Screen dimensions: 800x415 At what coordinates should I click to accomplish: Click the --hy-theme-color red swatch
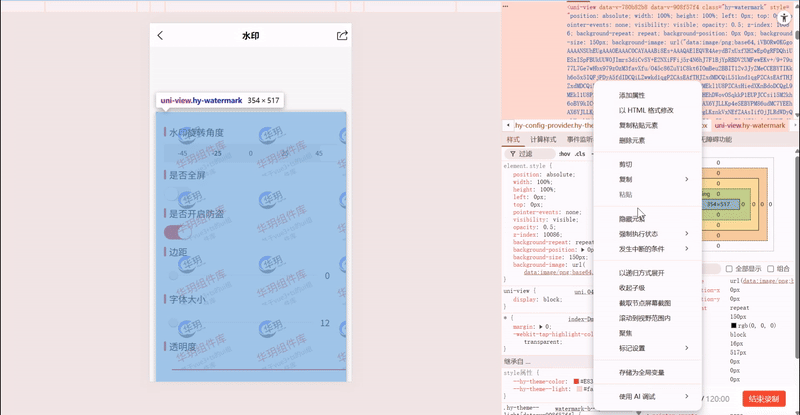coord(576,381)
